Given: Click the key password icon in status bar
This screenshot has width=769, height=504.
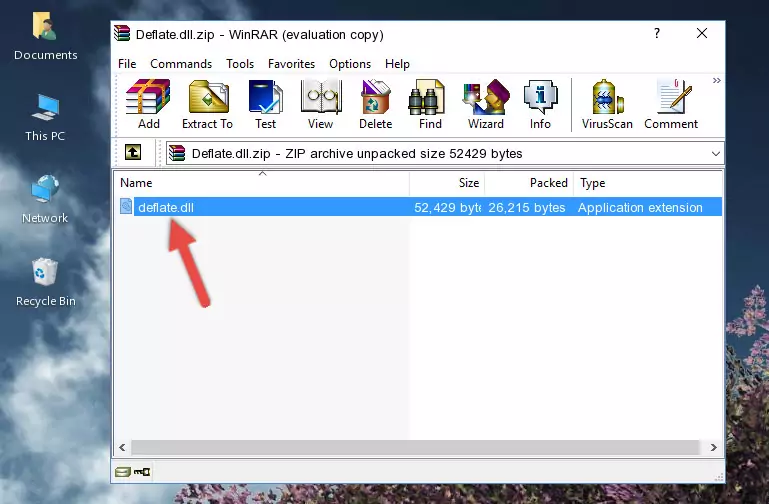Looking at the screenshot, I should tap(142, 472).
